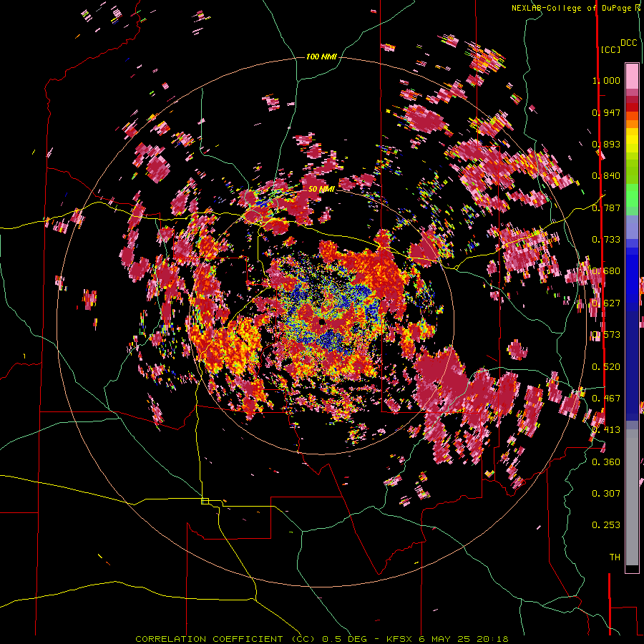The image size is (644, 644).
Task: Click the 0.5 DEG elevation text
Action: click(345, 639)
